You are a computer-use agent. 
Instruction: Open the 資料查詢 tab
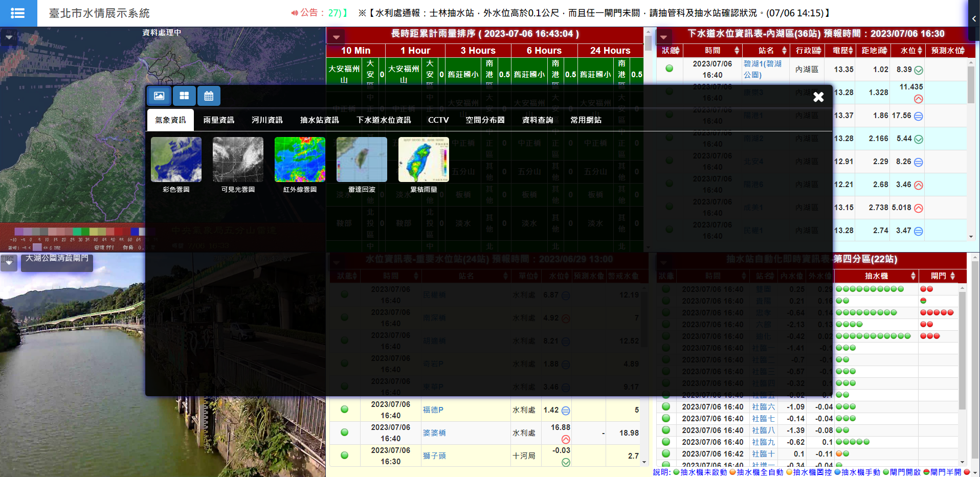[538, 120]
